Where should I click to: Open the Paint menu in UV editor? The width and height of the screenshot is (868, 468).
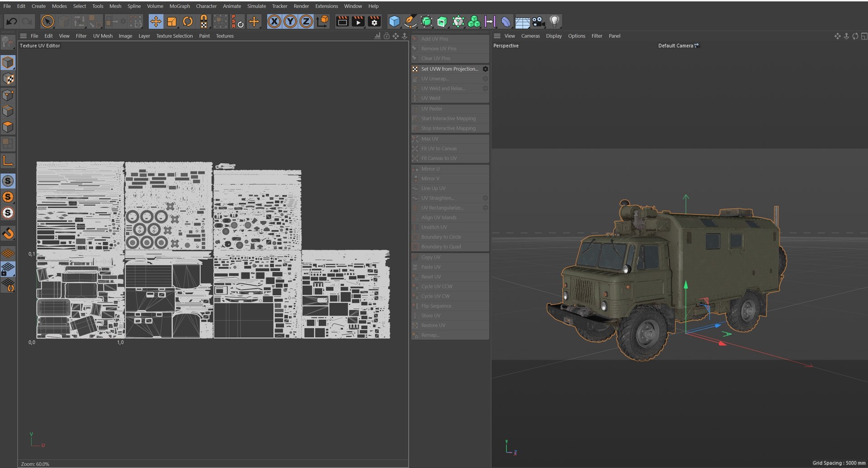tap(204, 36)
